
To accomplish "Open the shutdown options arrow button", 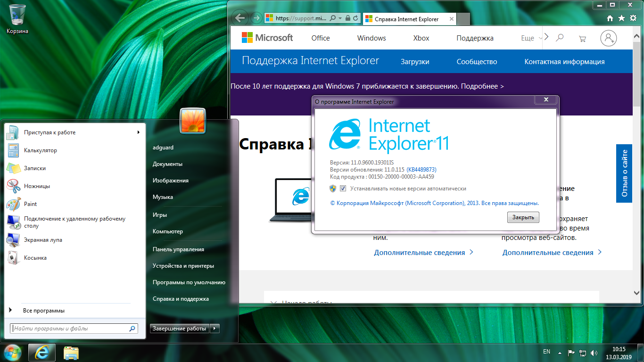I will (215, 329).
